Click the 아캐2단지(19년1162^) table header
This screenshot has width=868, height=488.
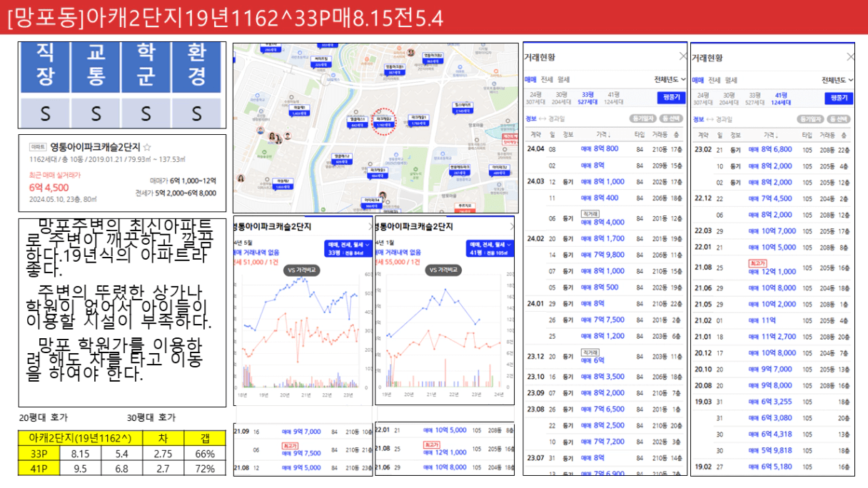coord(80,438)
